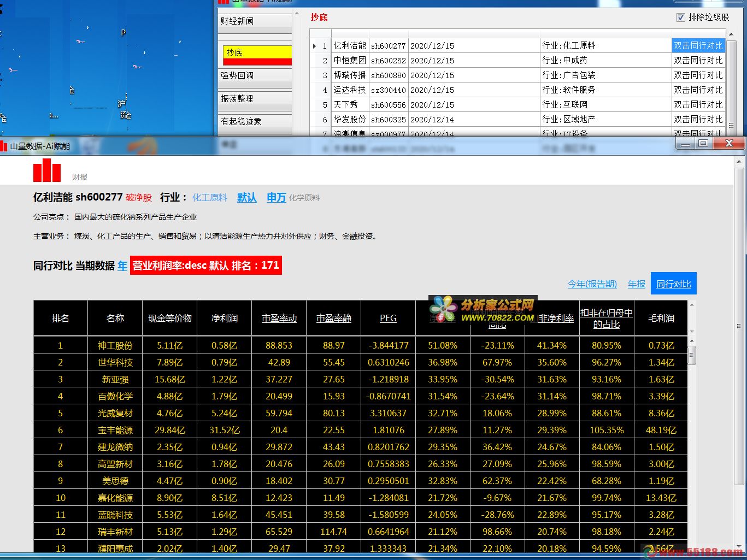Select stock name 百傲化学
The height and width of the screenshot is (560, 747).
click(x=115, y=396)
